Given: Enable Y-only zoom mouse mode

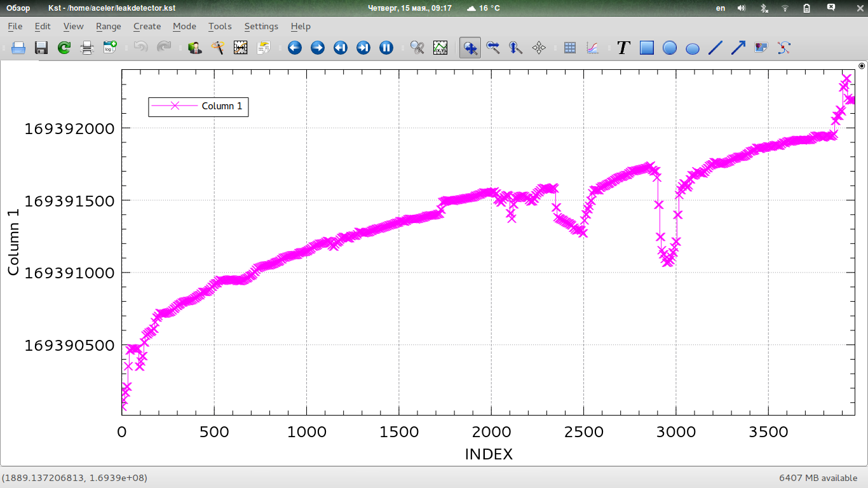Looking at the screenshot, I should (516, 48).
